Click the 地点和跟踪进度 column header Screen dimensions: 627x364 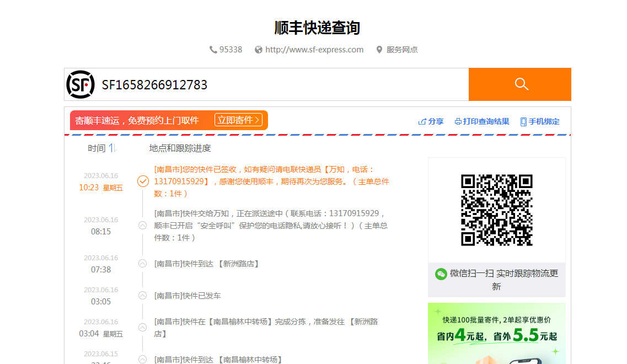[180, 148]
